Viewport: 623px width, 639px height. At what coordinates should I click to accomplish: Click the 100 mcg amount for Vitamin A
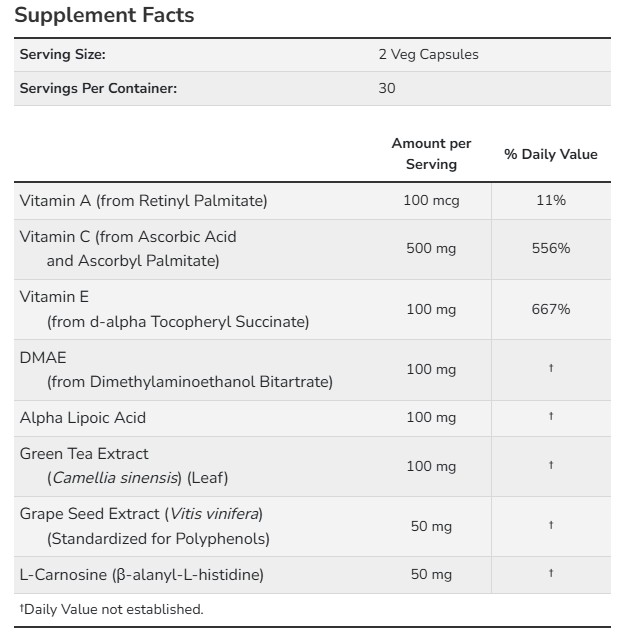pos(431,200)
